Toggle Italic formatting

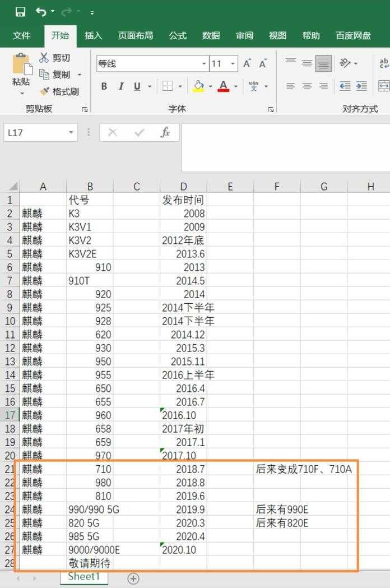click(x=120, y=86)
